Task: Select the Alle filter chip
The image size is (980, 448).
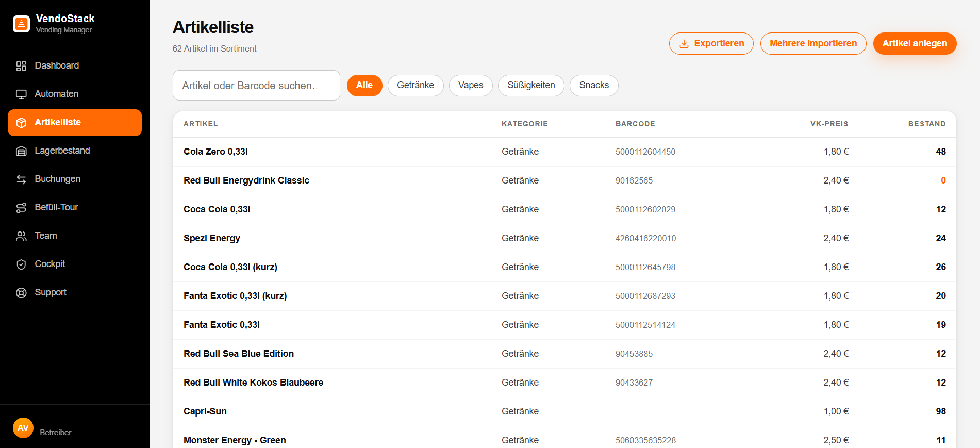Action: coord(364,86)
